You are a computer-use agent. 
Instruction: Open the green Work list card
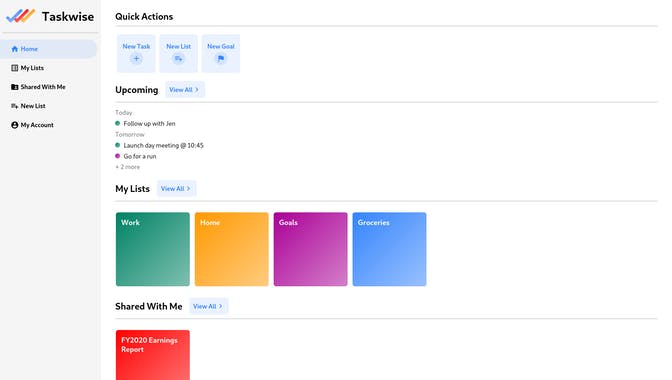point(153,249)
